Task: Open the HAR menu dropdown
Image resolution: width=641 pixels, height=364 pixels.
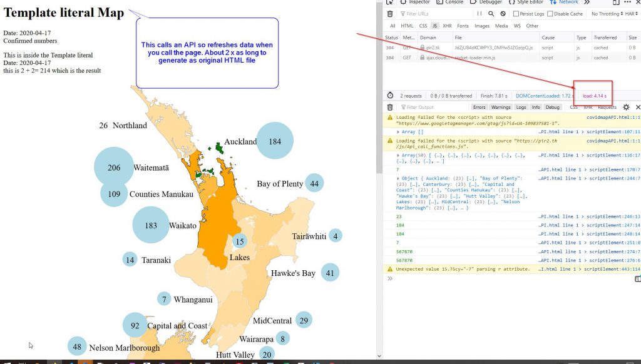Action: pos(632,14)
